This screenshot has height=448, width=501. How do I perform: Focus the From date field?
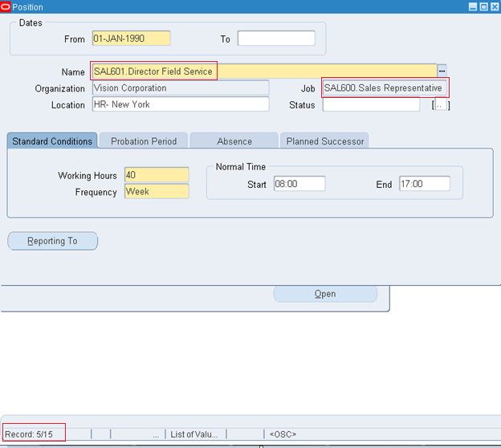tap(130, 39)
